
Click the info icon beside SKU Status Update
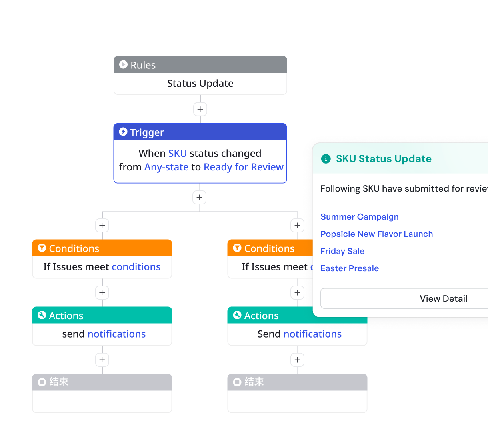point(326,159)
